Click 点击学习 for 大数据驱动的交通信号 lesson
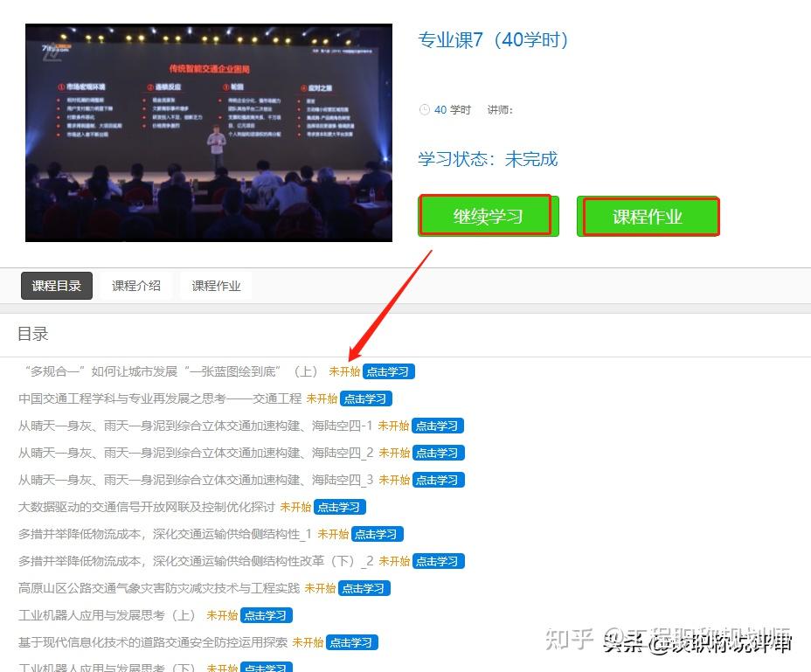 (x=339, y=507)
